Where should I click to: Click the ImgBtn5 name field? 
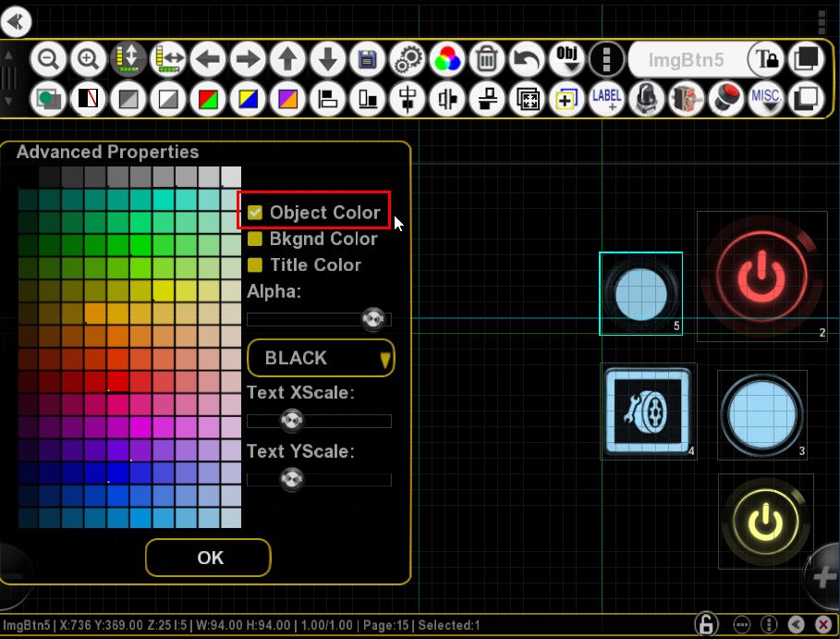pyautogui.click(x=687, y=59)
